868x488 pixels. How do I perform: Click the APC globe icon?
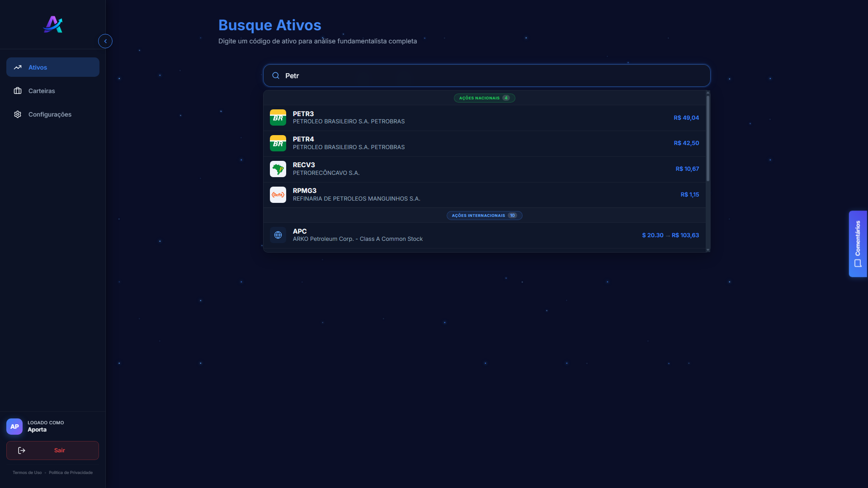pos(278,235)
